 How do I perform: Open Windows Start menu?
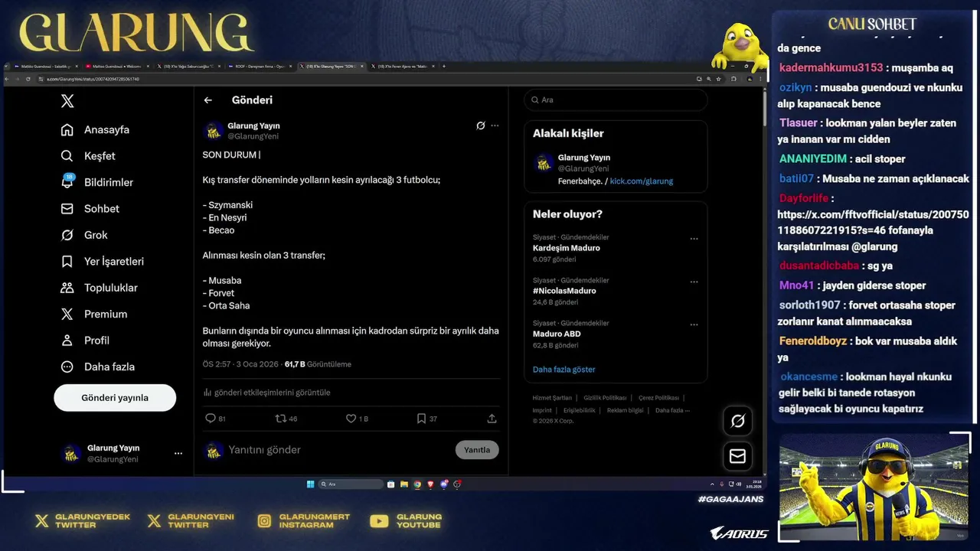(x=310, y=484)
